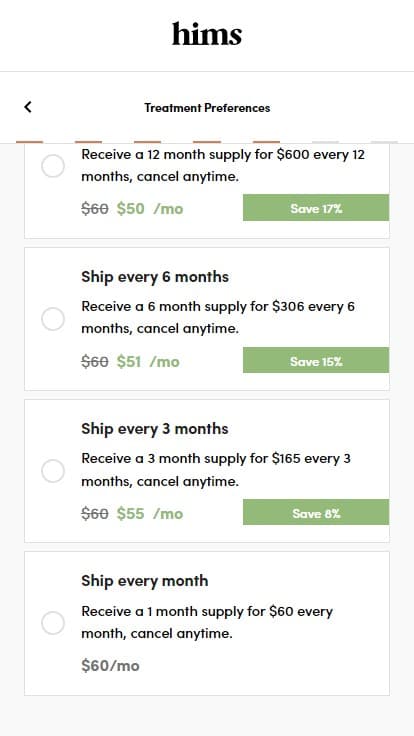
Task: Click the $50 /mo discounted price
Action: pyautogui.click(x=150, y=208)
